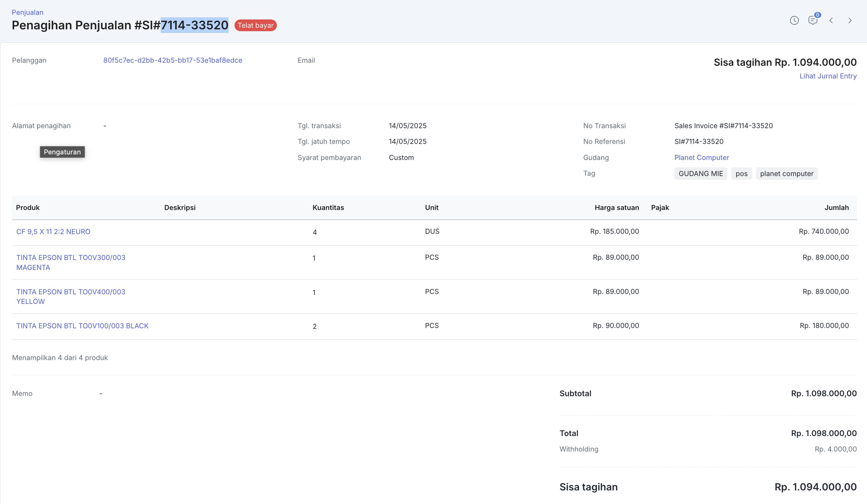Click the Jumlah column header

836,208
